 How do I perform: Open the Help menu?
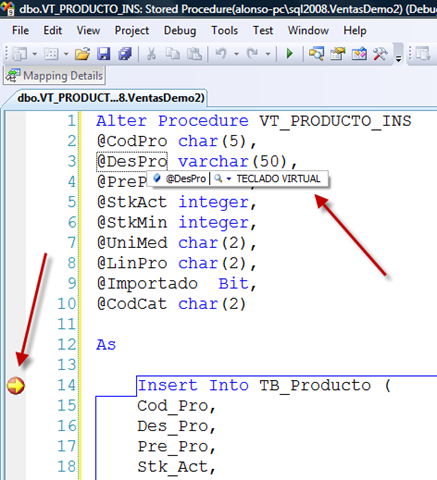[x=355, y=31]
